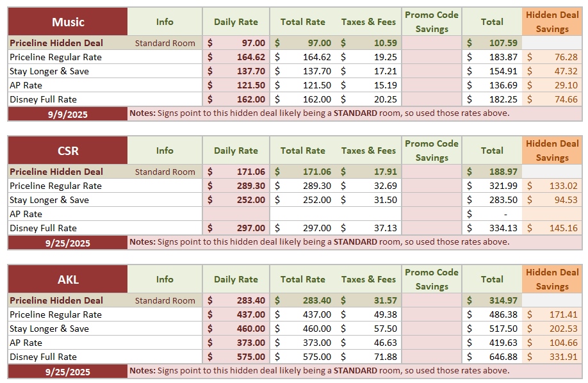Select AKL table Daily Rate header
Viewport: 588px width, 383px height.
click(x=236, y=279)
